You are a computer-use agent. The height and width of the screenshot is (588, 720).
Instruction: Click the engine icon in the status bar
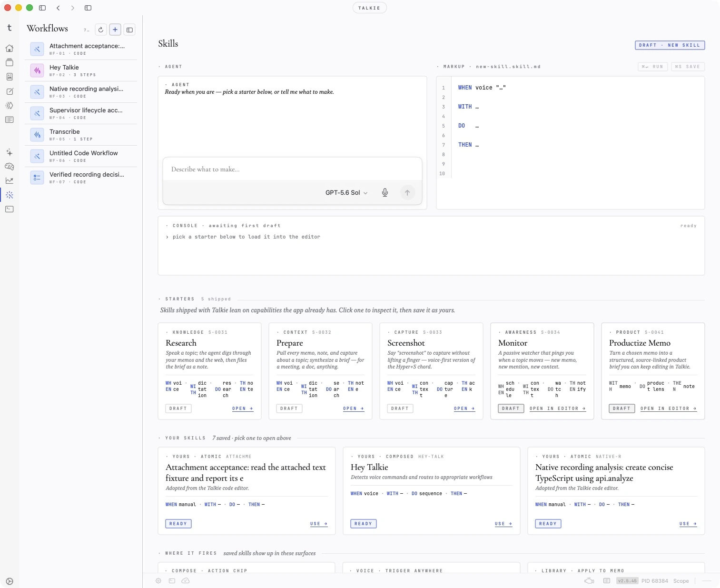(590, 581)
